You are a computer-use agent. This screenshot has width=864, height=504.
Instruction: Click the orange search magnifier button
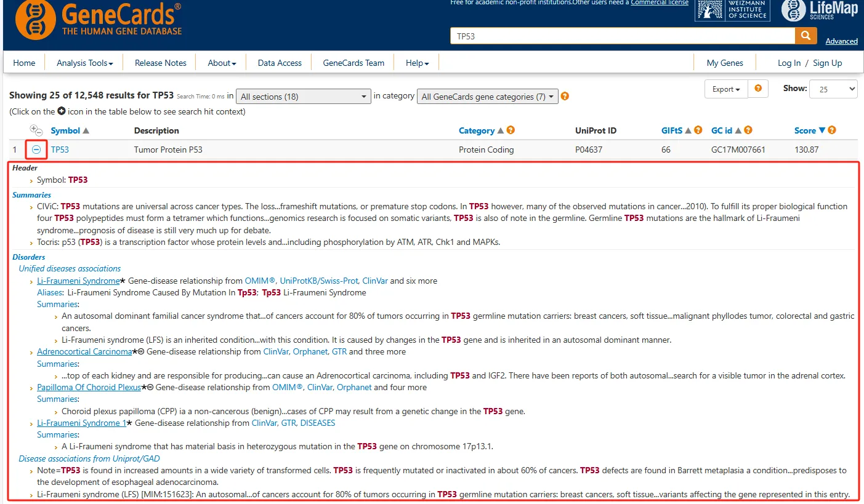point(805,36)
